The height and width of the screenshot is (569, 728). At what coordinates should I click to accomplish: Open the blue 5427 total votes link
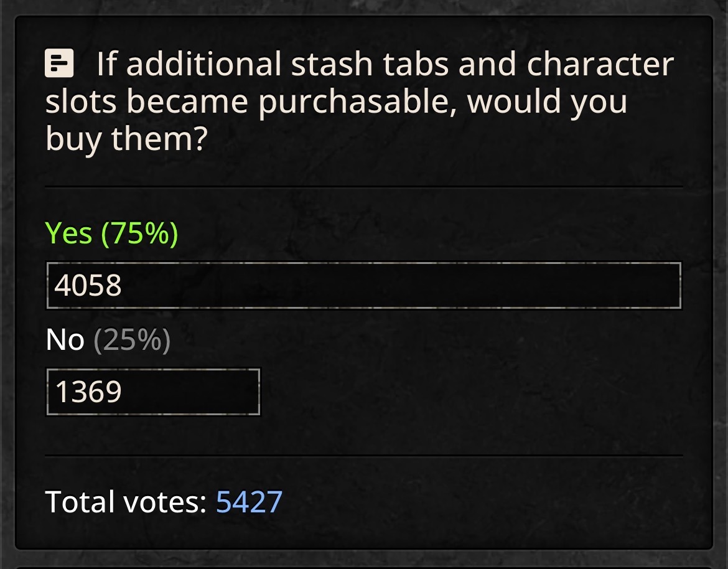249,502
